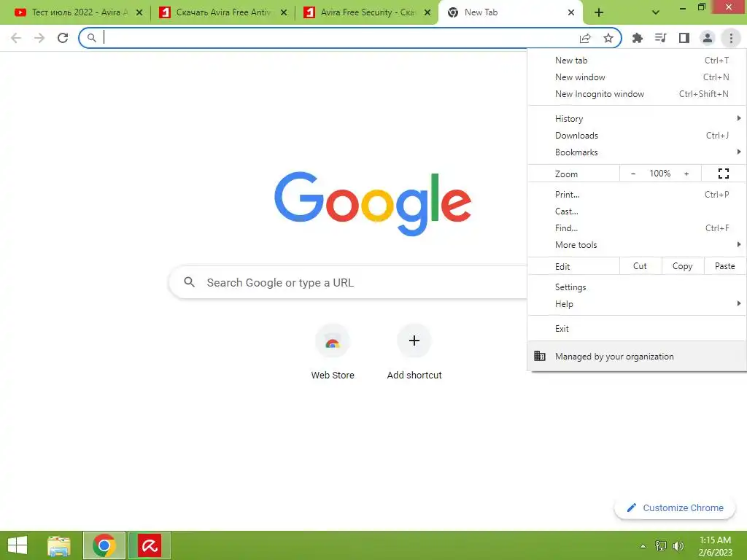Open the profile avatar icon
Screen dimensions: 747x560
[708, 38]
